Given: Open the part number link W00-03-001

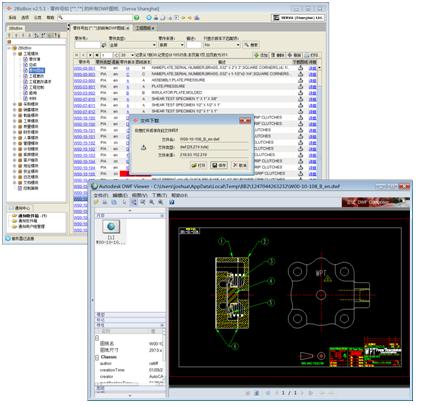Looking at the screenshot, I should pos(84,68).
